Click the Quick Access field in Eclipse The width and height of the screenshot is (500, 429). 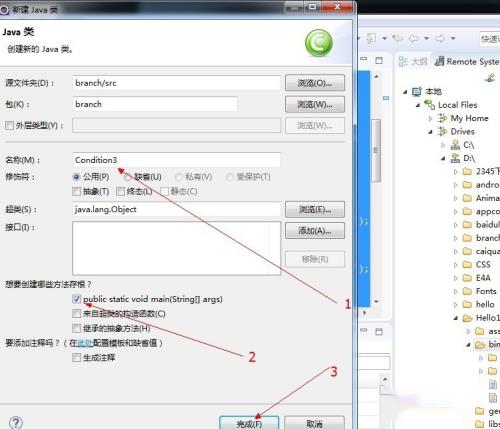click(x=490, y=39)
